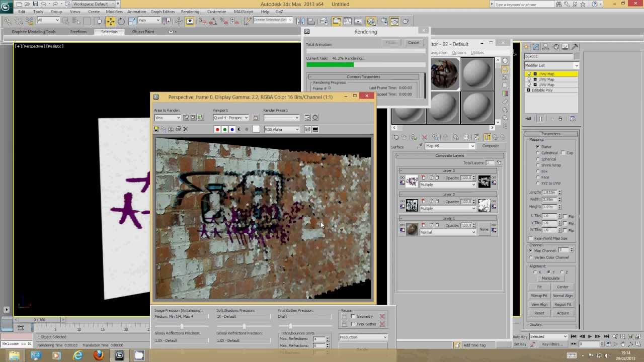Add a new layer in Composite Layers
Screen dimensions: 644x362
pyautogui.click(x=499, y=163)
